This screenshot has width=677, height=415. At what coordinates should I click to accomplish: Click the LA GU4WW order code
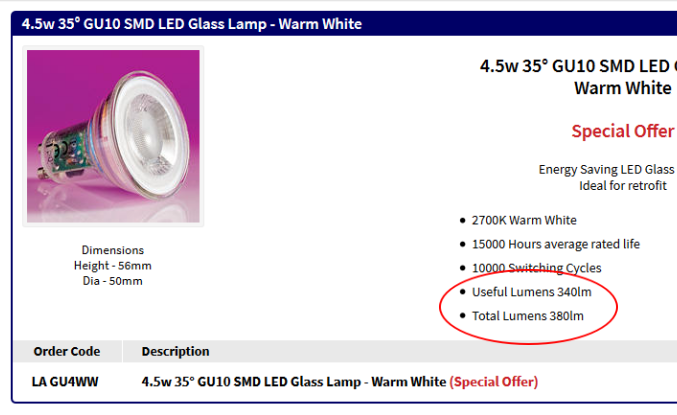(x=66, y=381)
